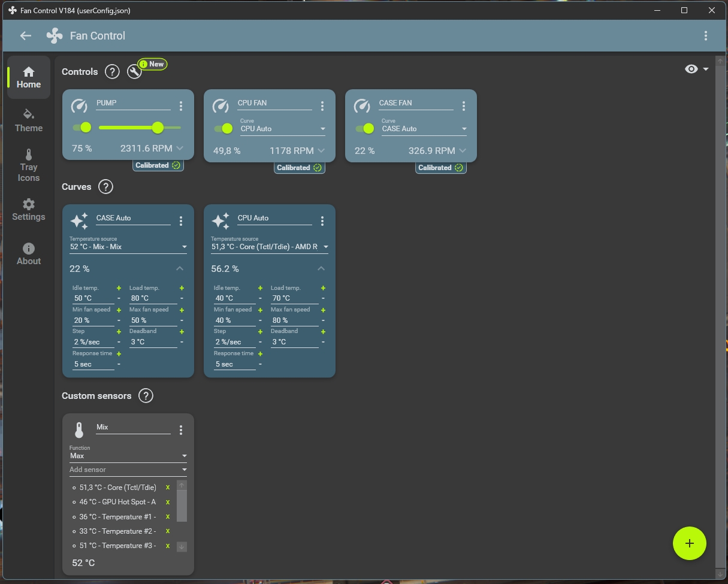728x584 pixels.
Task: Open the PUMP card three-dot menu
Action: click(181, 106)
